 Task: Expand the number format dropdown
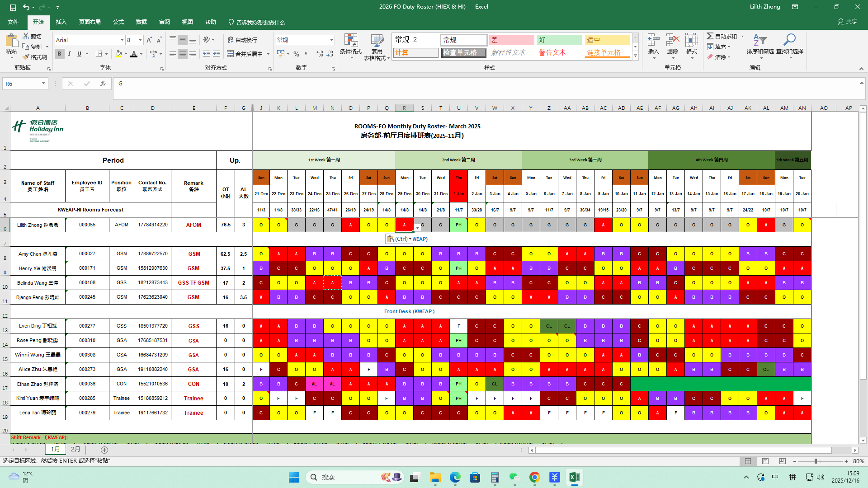point(331,40)
